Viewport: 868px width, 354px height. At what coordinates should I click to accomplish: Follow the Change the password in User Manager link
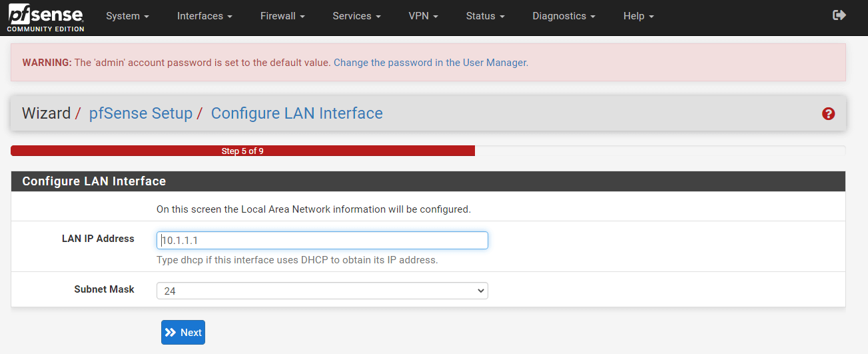click(430, 63)
